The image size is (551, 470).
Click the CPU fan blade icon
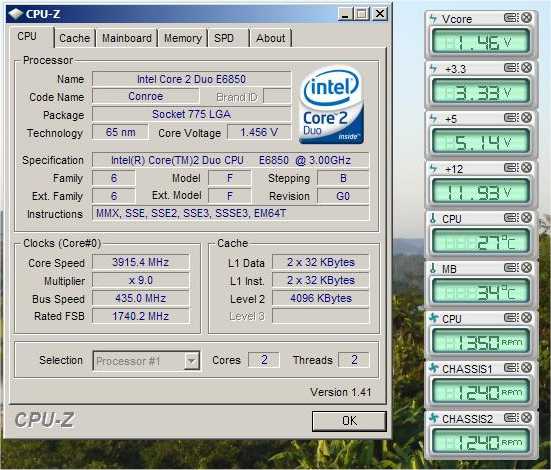tap(434, 318)
